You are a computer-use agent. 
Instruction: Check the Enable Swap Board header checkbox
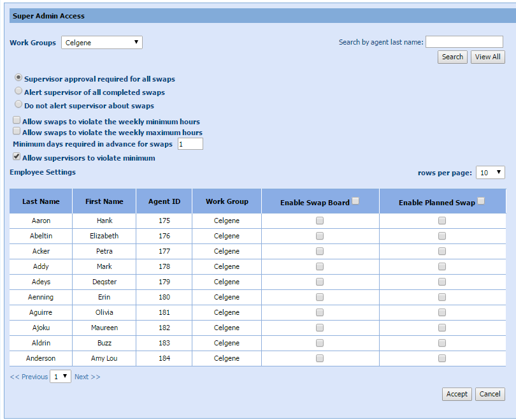pyautogui.click(x=355, y=201)
